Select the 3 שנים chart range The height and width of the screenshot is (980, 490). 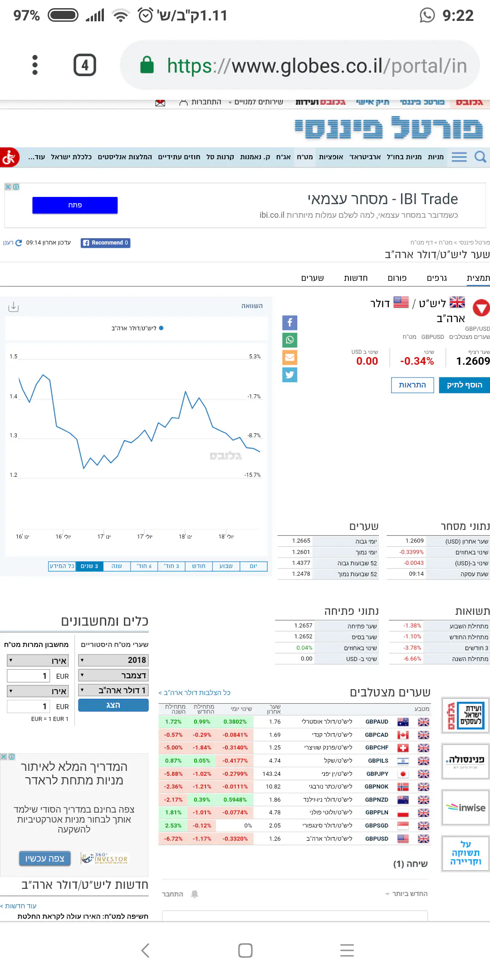tap(89, 566)
